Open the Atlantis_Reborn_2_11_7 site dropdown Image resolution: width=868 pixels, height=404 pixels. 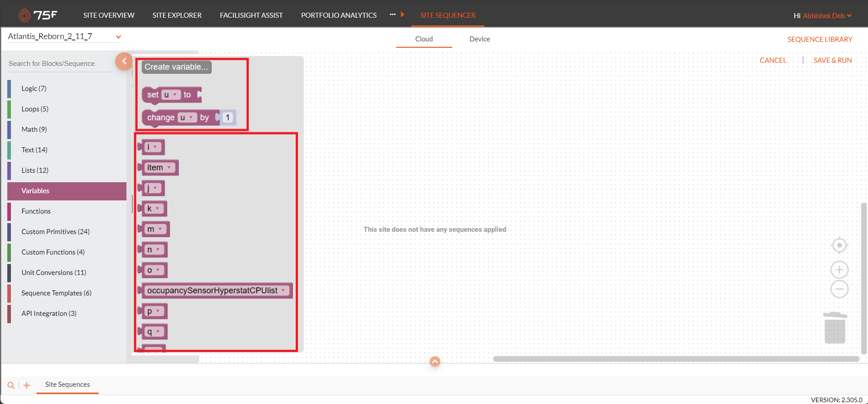tap(118, 37)
